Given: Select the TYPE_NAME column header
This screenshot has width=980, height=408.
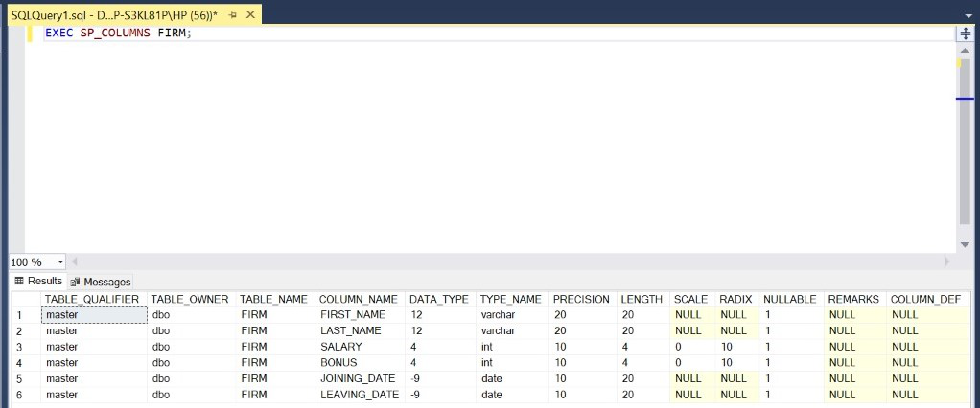Looking at the screenshot, I should [510, 299].
